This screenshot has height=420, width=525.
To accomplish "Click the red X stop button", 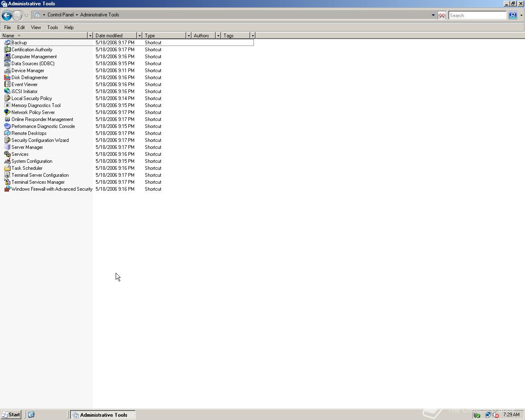I will (442, 16).
